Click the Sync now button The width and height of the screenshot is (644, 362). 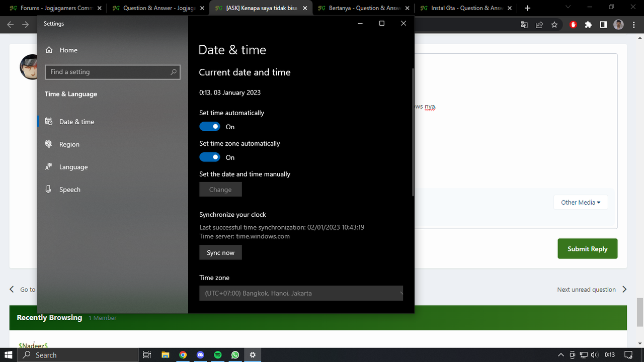pos(220,252)
